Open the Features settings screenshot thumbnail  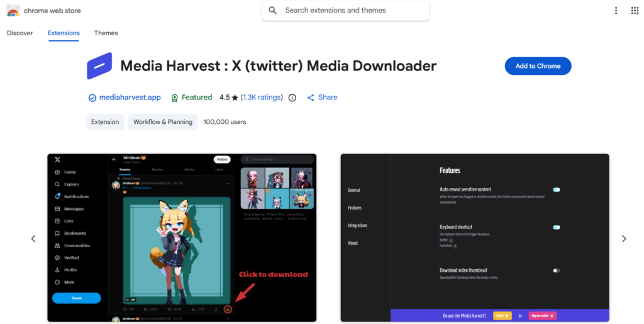(x=475, y=238)
